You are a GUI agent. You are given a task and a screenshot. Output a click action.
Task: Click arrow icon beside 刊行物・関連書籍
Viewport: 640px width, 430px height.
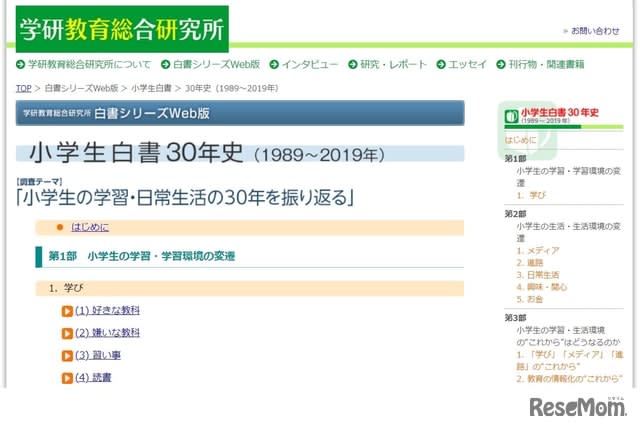click(x=501, y=64)
